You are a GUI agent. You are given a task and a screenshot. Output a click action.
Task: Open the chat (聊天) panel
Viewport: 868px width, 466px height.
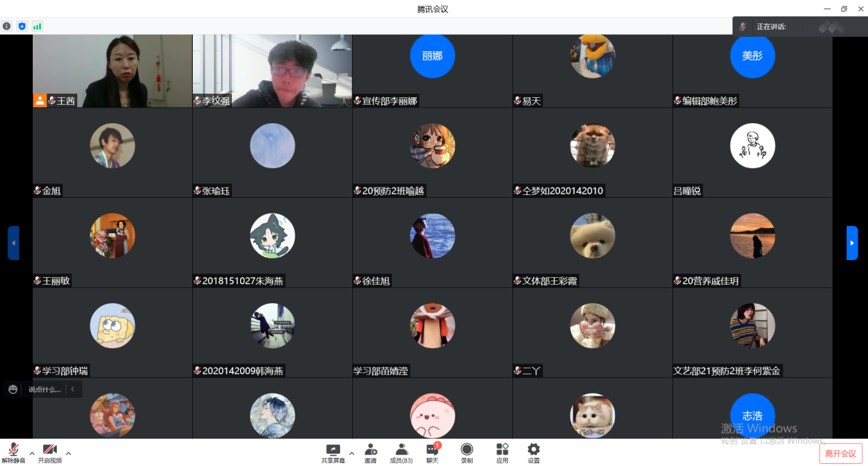[432, 452]
